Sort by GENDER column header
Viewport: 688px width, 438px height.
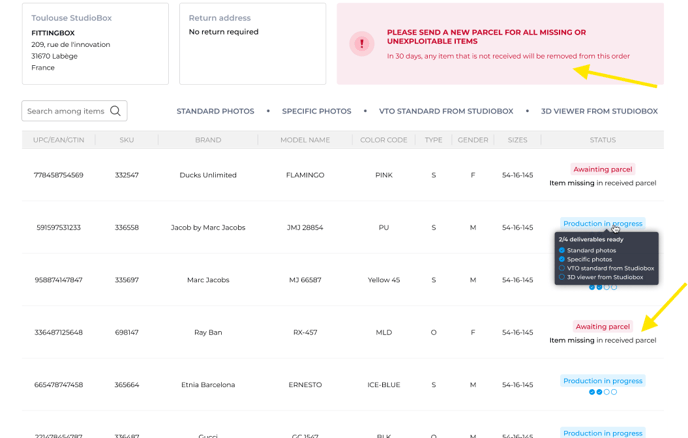coord(473,140)
